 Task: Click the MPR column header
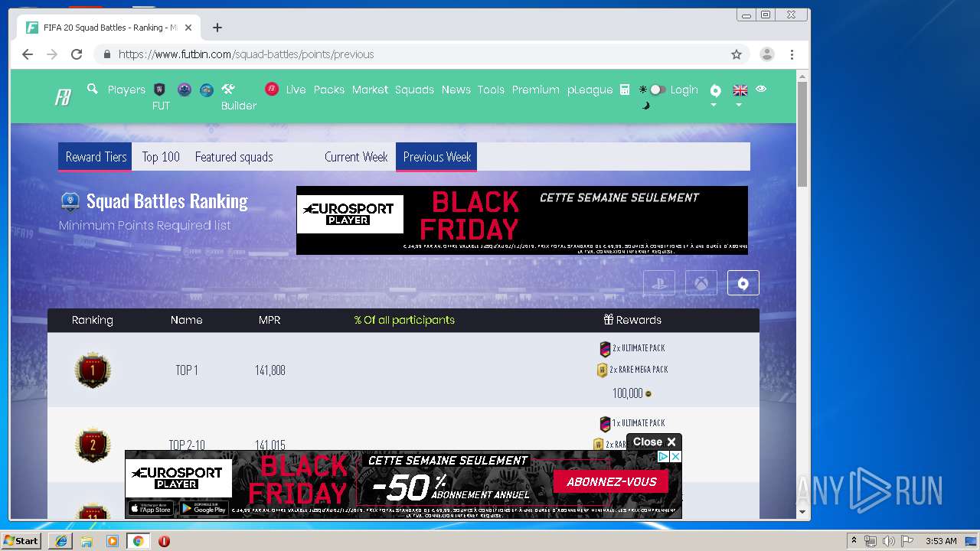(269, 320)
